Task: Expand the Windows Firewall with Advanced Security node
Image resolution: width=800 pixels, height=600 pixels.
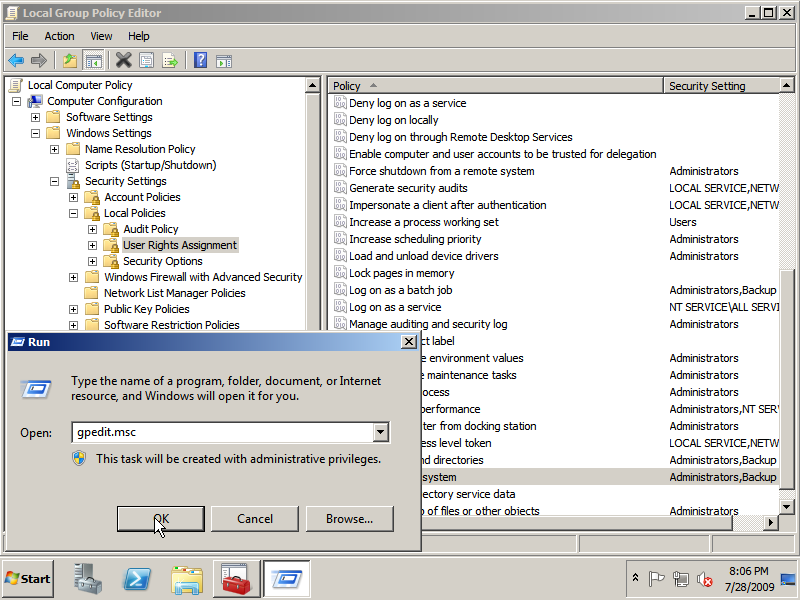Action: coord(73,278)
